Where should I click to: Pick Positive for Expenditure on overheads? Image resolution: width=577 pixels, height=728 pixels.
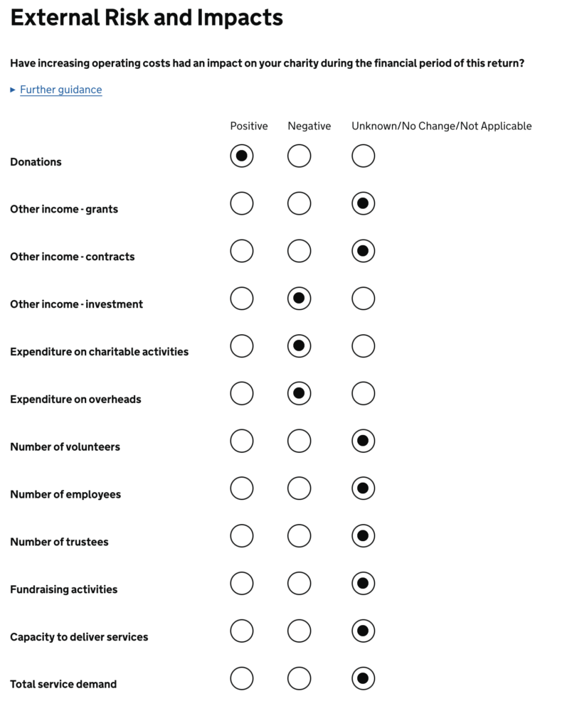pyautogui.click(x=242, y=393)
